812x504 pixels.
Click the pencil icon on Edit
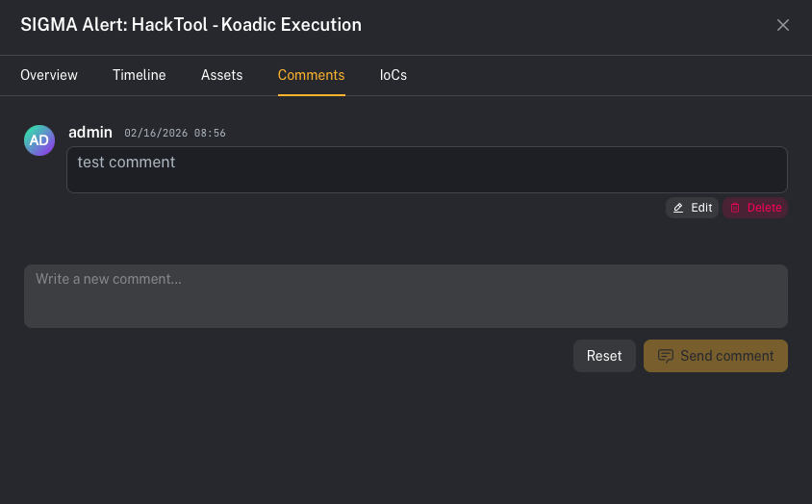(678, 208)
